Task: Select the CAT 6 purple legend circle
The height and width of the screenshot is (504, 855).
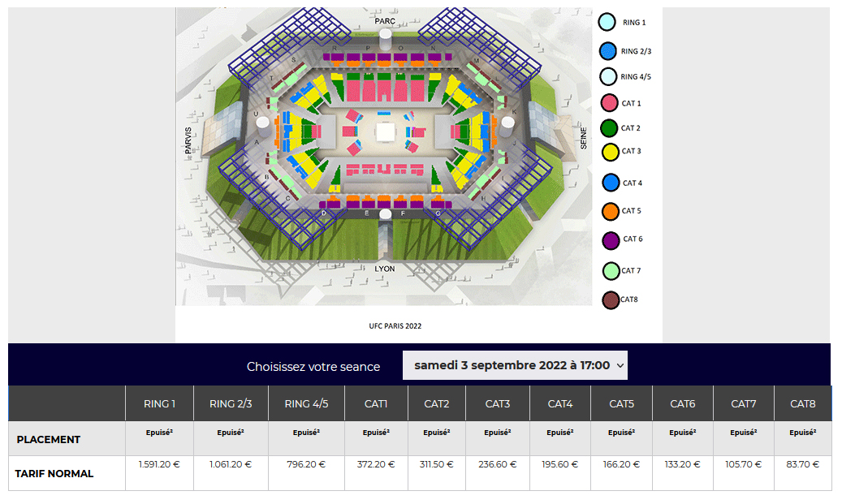Action: pyautogui.click(x=611, y=239)
